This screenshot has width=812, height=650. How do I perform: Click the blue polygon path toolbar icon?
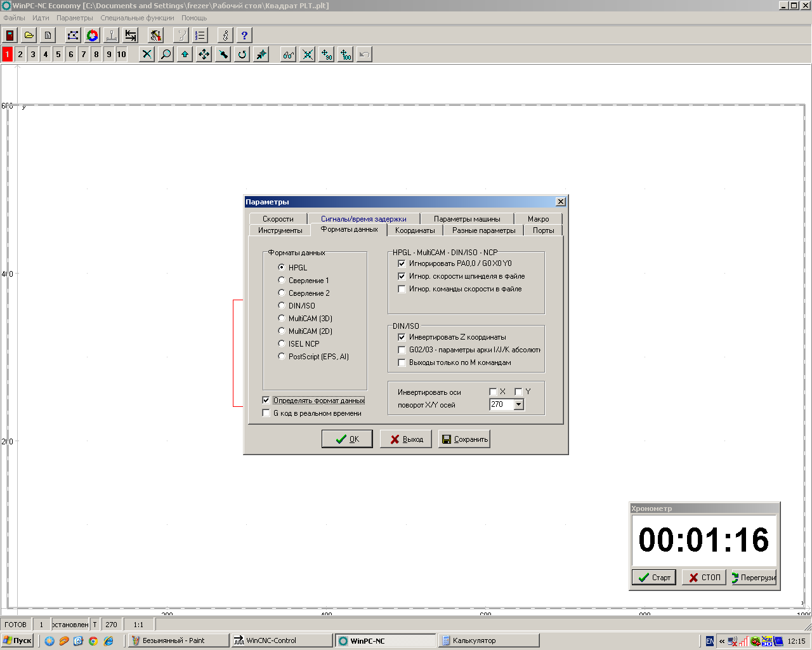[74, 35]
